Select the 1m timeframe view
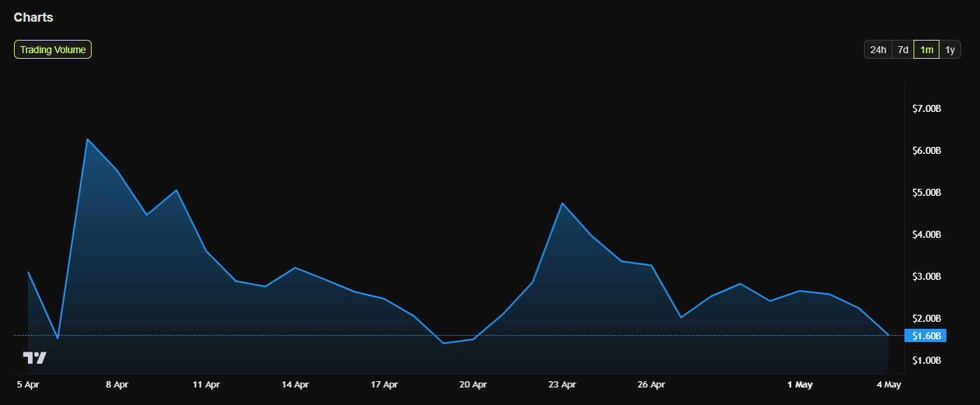The width and height of the screenshot is (980, 405). 925,50
